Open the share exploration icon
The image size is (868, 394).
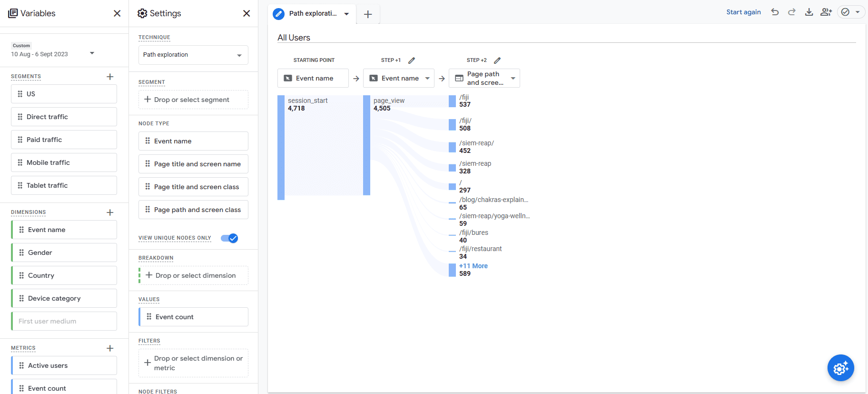pos(826,12)
